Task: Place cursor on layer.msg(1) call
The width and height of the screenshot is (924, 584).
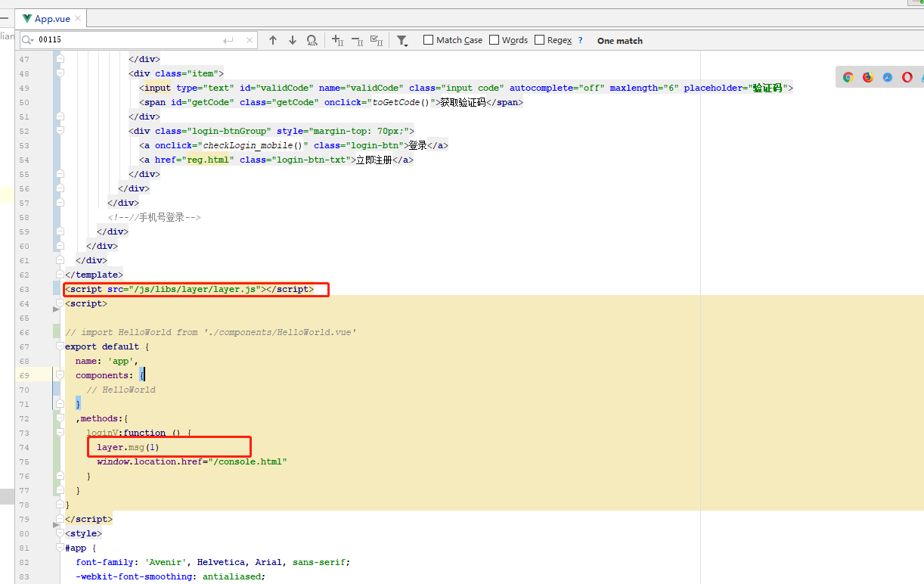Action: (128, 447)
